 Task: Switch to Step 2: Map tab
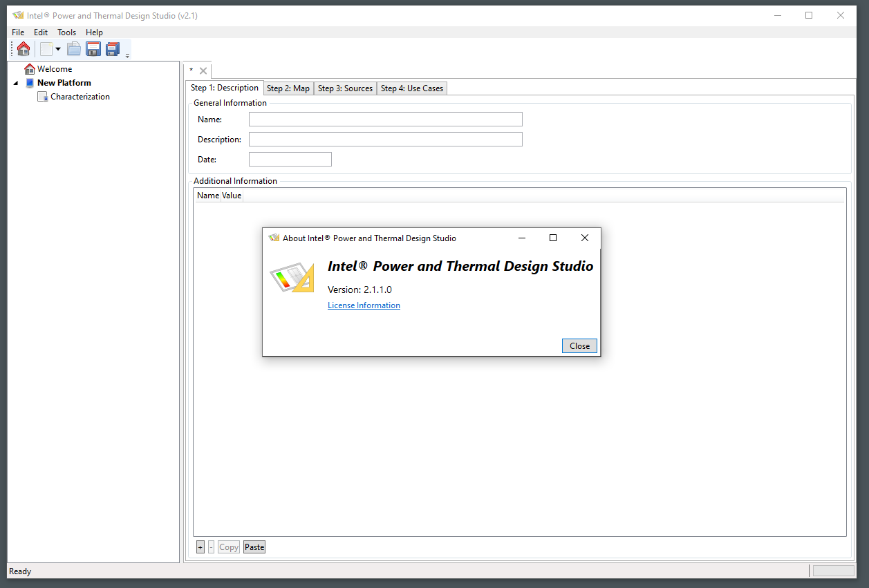click(x=288, y=88)
